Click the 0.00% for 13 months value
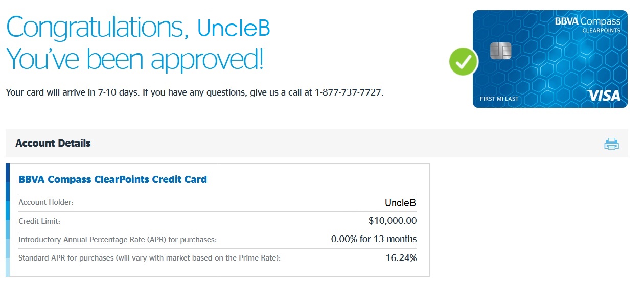 click(x=374, y=239)
